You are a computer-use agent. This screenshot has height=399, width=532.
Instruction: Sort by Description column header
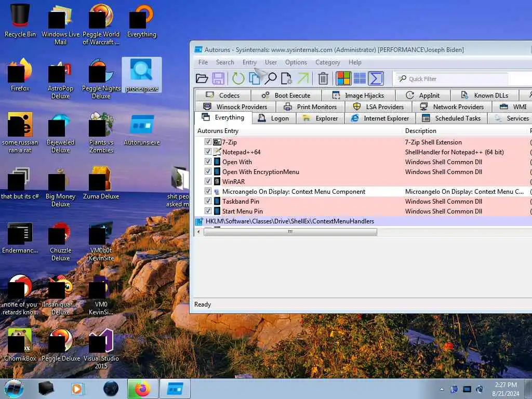[x=465, y=131]
